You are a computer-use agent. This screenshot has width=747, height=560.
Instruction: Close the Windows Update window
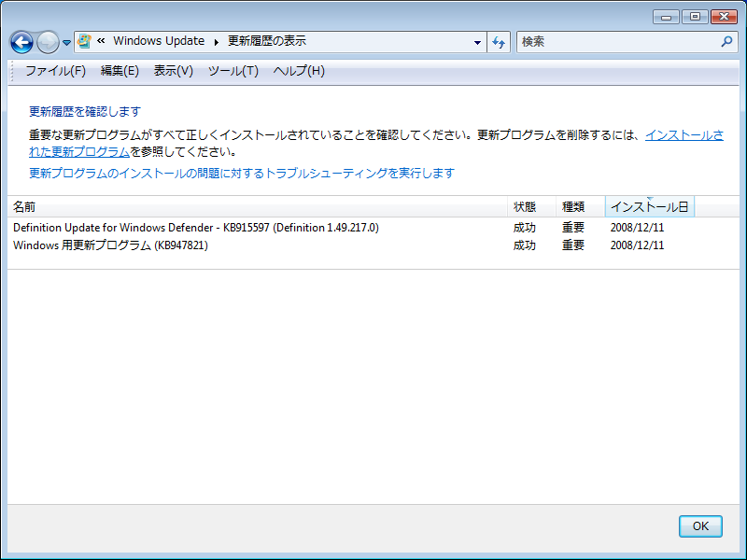724,17
